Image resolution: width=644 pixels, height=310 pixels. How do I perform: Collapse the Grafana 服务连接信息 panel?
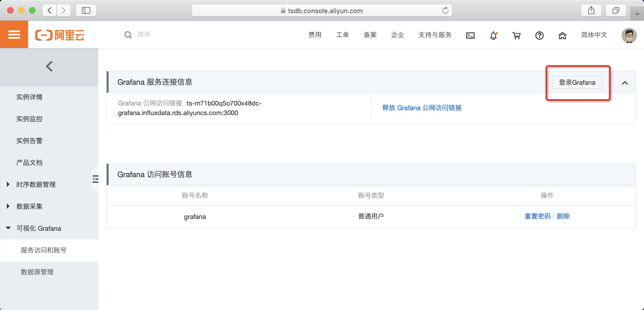625,83
